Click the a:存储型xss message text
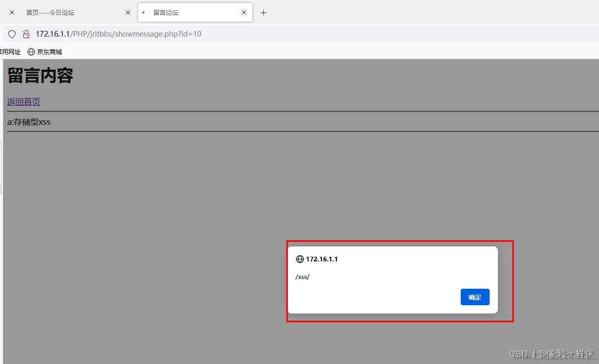The image size is (599, 364). tap(29, 122)
